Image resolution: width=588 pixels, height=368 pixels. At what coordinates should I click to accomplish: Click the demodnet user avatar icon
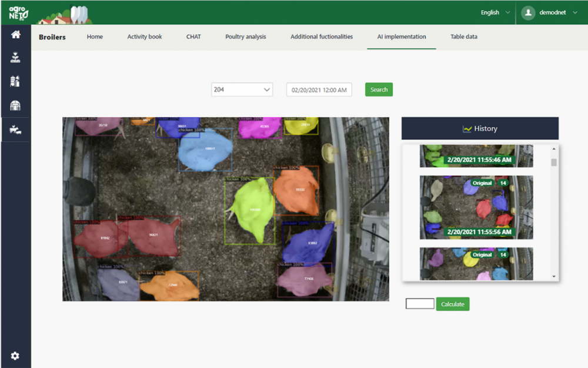[529, 12]
